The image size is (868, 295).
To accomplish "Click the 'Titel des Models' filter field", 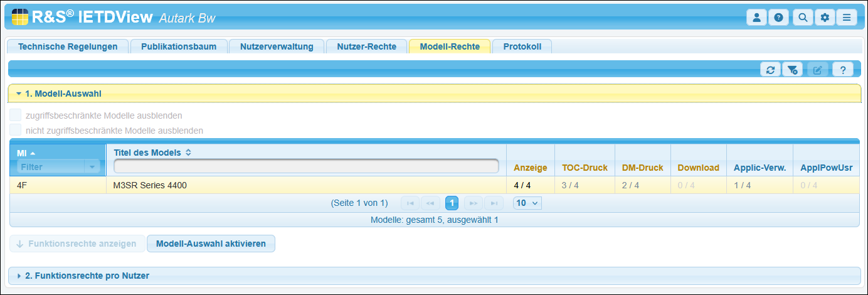I will [306, 166].
